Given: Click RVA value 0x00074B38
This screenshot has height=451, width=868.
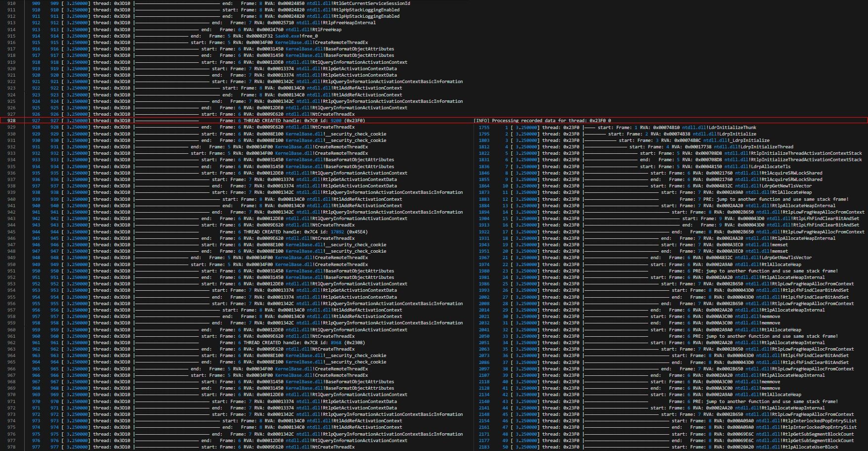Looking at the screenshot, I should [677, 134].
